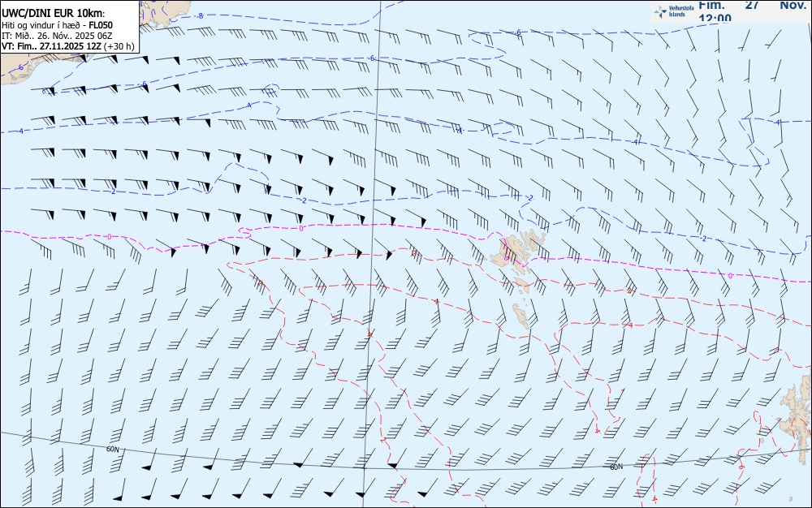Click the 27 day number in header
Viewport: 812px width, 508px height.
coord(752,5)
